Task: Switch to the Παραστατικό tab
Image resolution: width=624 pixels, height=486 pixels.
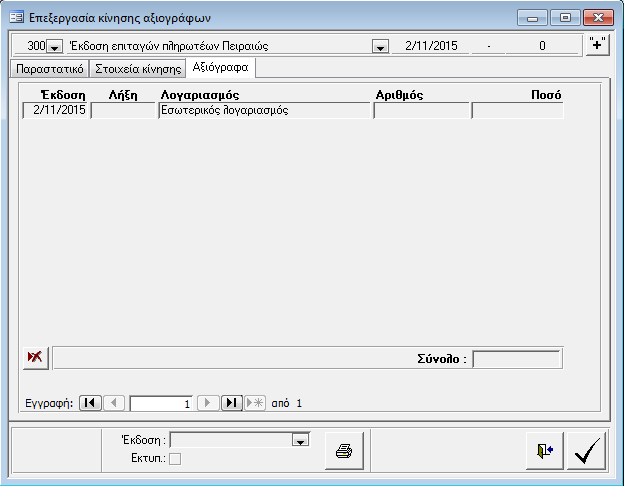Action: point(48,69)
